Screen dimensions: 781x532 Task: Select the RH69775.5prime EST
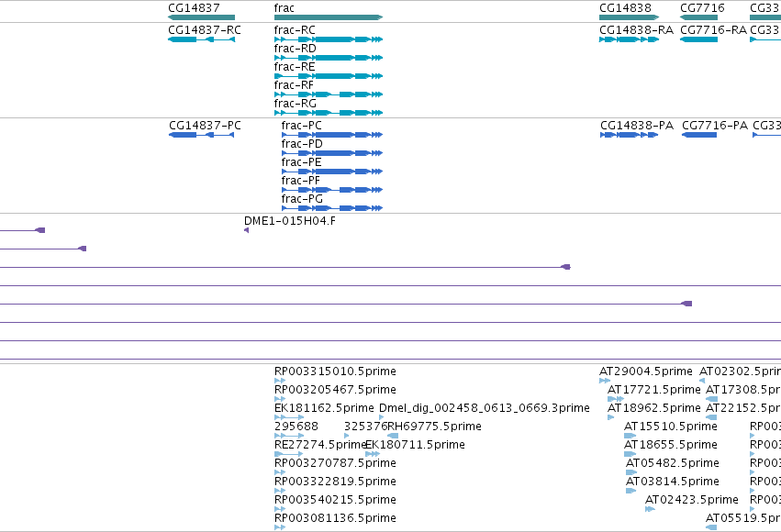point(393,436)
